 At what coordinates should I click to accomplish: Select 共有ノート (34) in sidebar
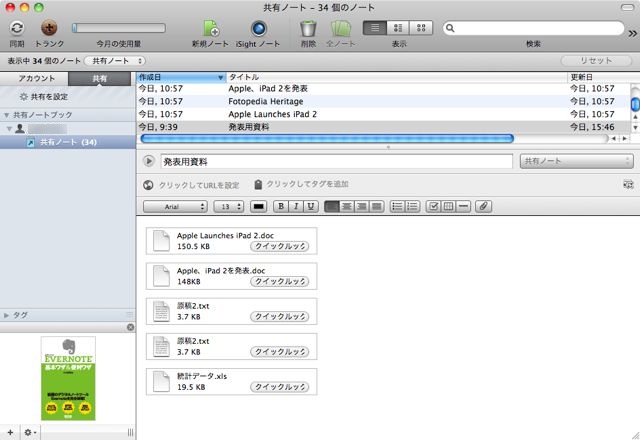coord(68,142)
